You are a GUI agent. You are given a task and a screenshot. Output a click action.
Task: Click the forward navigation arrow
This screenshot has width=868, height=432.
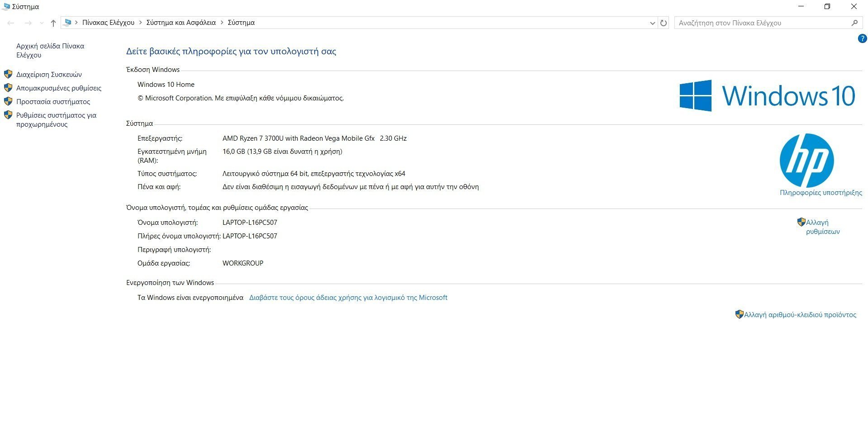click(28, 23)
